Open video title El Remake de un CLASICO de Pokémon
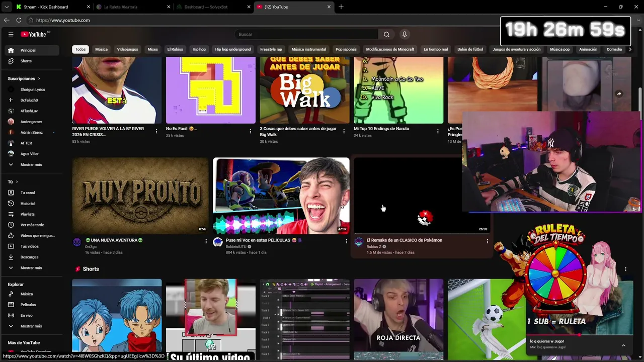 pos(405,240)
